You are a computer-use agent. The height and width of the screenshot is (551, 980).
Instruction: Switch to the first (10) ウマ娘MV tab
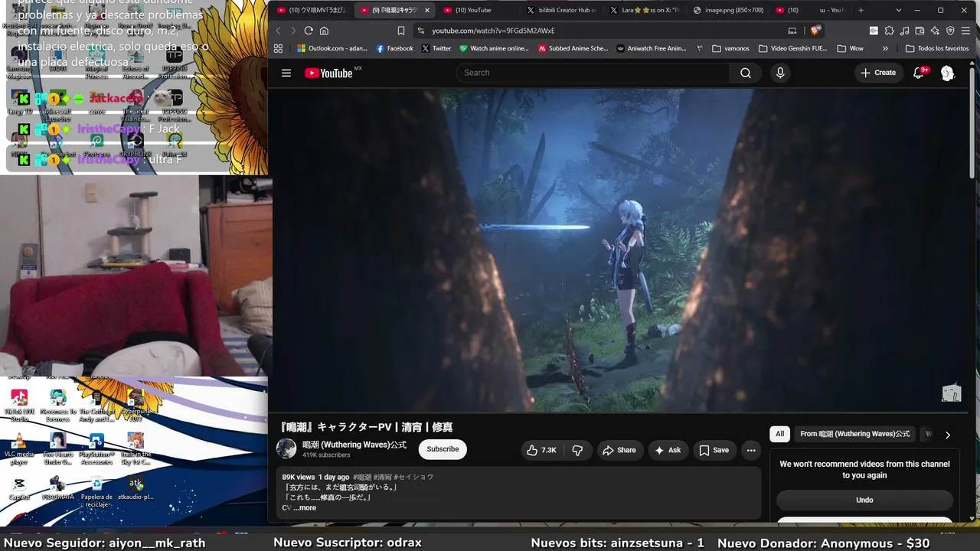(x=312, y=10)
